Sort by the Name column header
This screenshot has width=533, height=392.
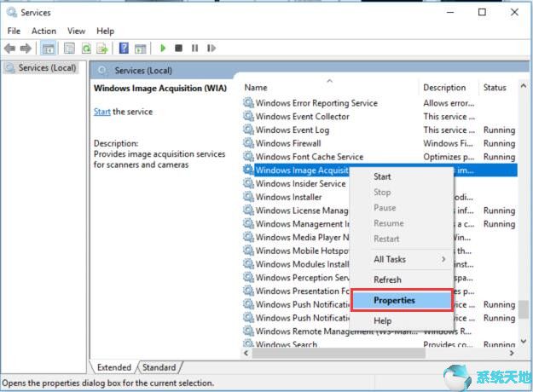(330, 87)
